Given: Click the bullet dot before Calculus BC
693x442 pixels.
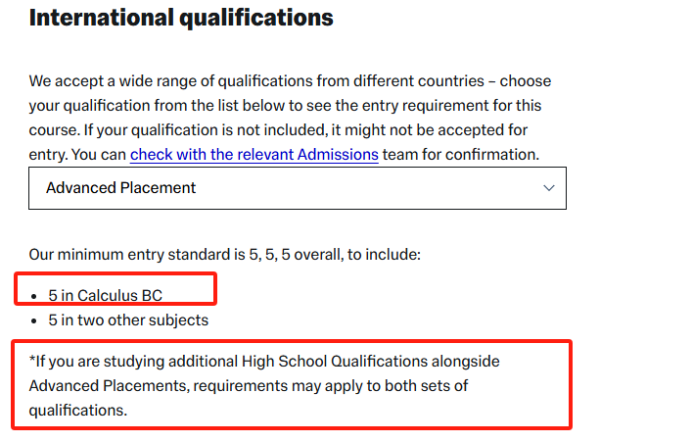Looking at the screenshot, I should [34, 297].
